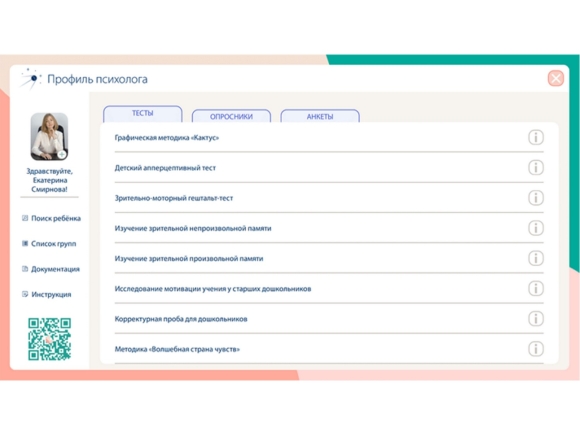Open info for Корректурная проба для дошкольников
The height and width of the screenshot is (435, 580).
[x=535, y=318]
